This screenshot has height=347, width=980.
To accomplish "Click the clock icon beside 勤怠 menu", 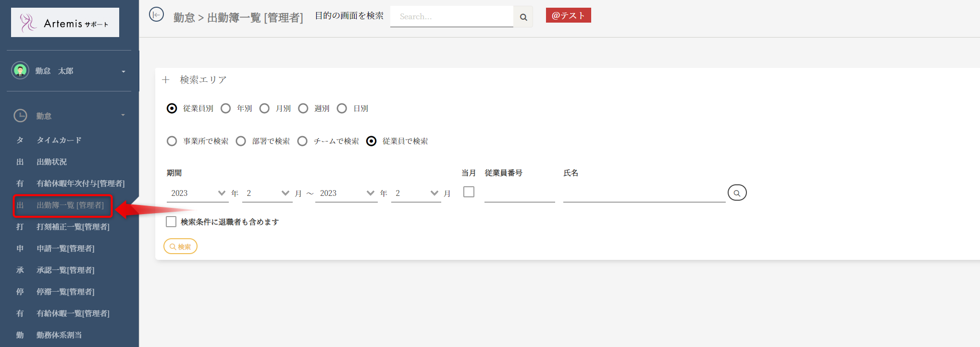I will click(x=20, y=116).
